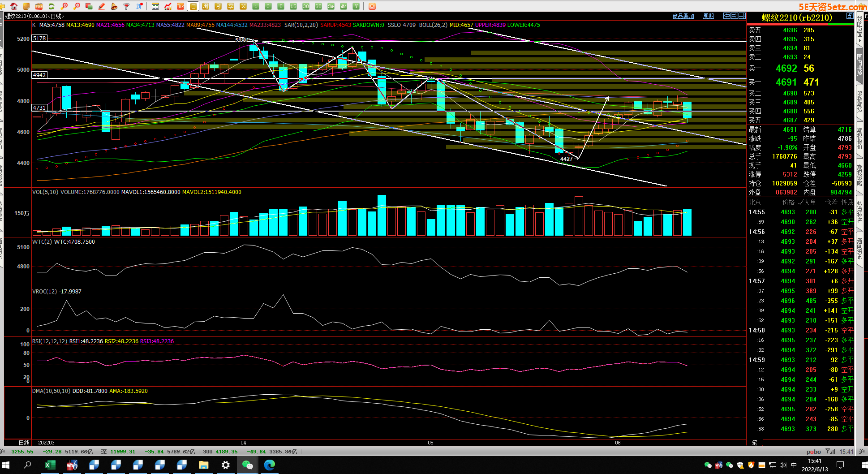868x474 pixels.
Task: Click the 周期 period link
Action: pos(709,16)
